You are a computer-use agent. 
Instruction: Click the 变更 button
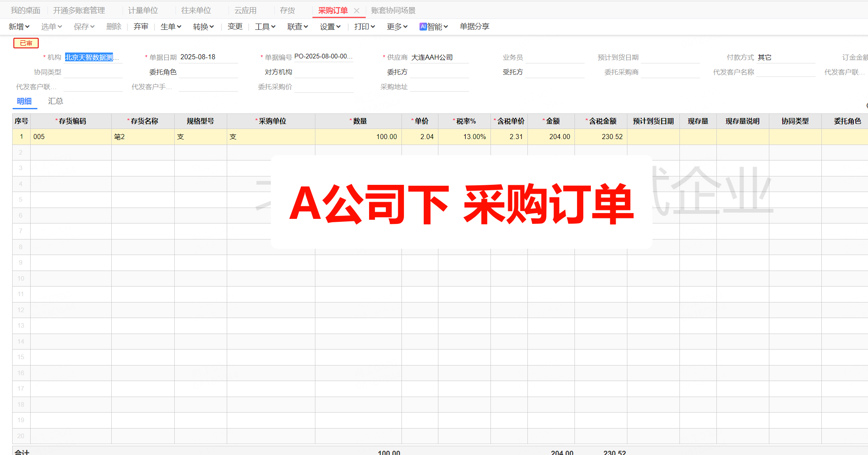tap(235, 26)
